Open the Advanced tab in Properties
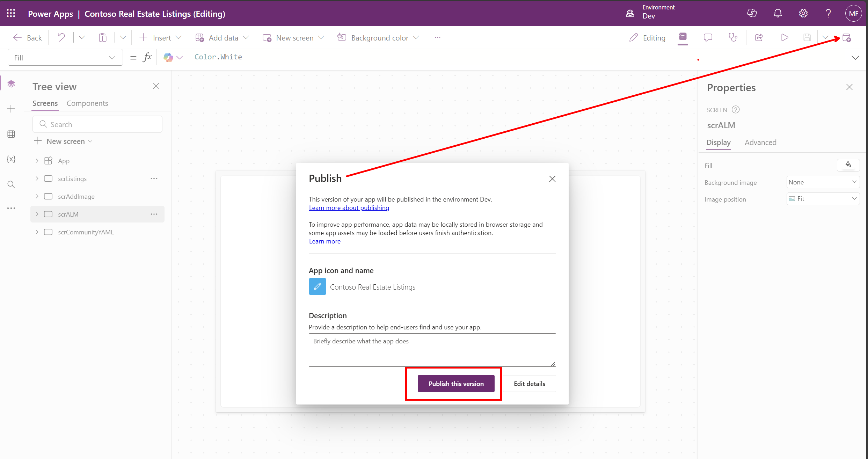Viewport: 868px width, 459px height. (760, 142)
